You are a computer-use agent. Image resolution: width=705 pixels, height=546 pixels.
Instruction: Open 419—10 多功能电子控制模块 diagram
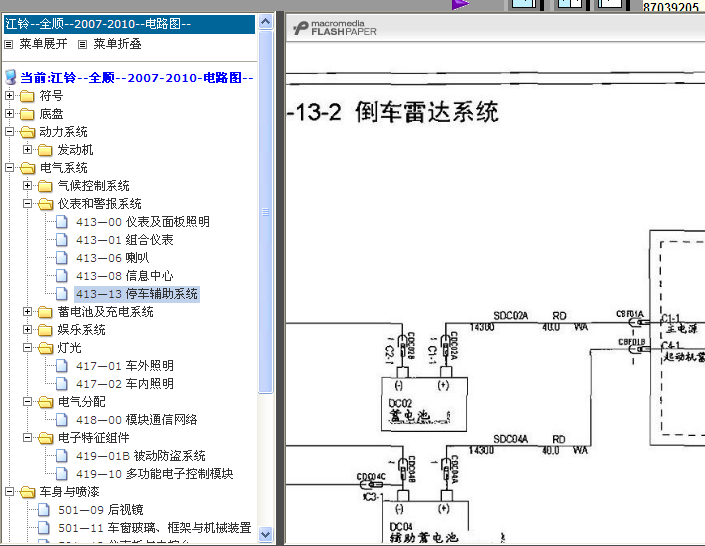155,474
